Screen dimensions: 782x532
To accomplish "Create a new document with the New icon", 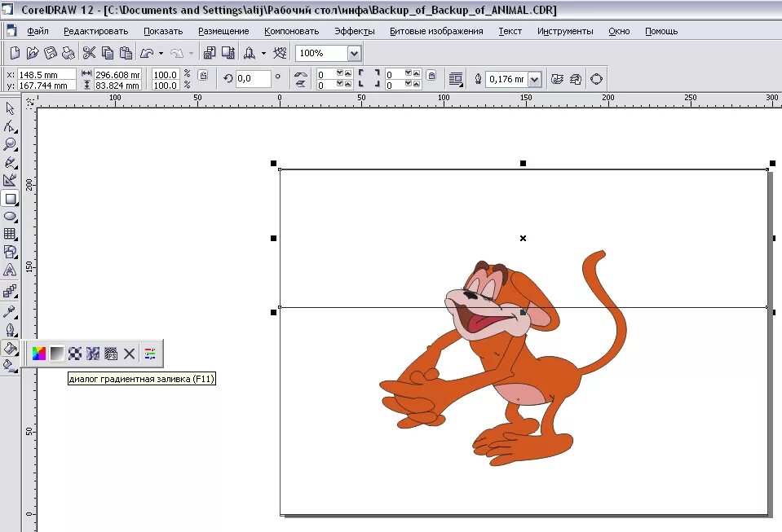I will [x=15, y=53].
